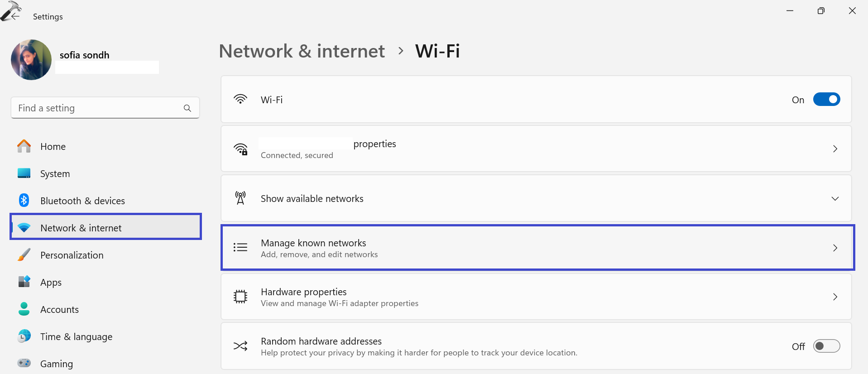
Task: Go to Network & internet breadcrumb
Action: coord(302,51)
